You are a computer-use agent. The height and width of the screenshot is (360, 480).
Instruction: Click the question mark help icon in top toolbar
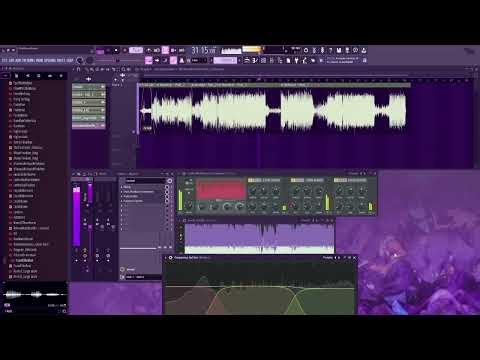tap(330, 50)
